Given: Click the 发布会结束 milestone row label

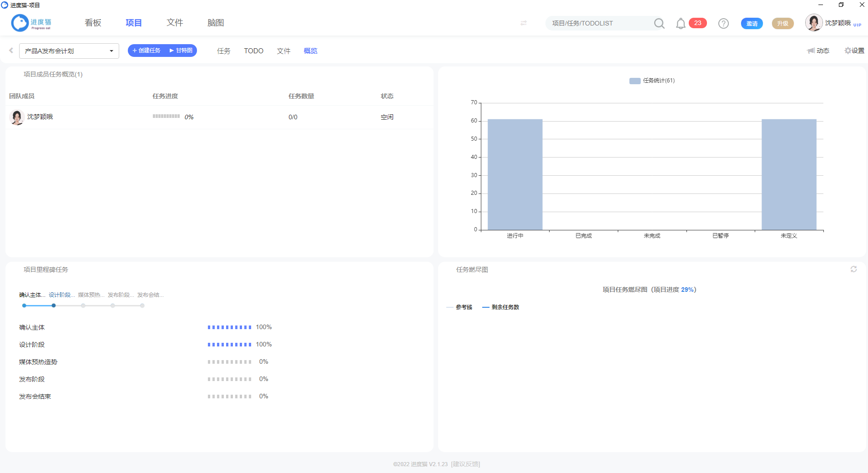Looking at the screenshot, I should coord(35,397).
